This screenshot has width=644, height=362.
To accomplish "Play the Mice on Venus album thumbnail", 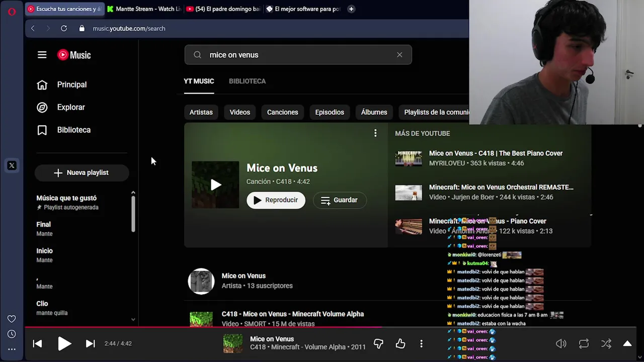I will pos(215,185).
